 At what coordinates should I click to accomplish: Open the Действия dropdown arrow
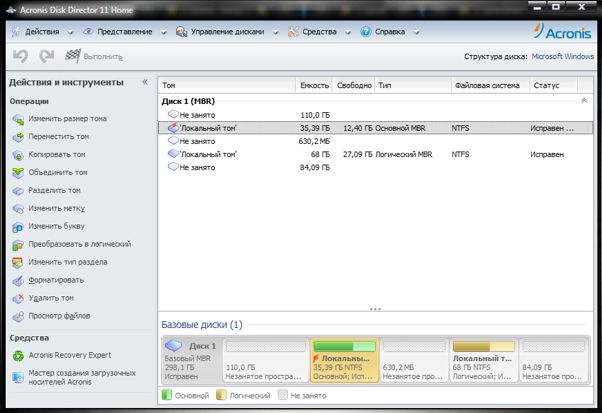pyautogui.click(x=70, y=33)
